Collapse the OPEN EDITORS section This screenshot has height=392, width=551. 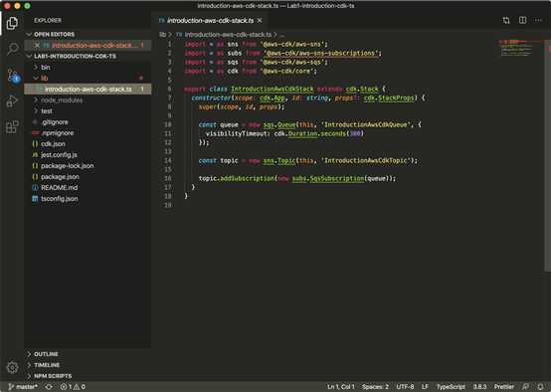tap(54, 34)
